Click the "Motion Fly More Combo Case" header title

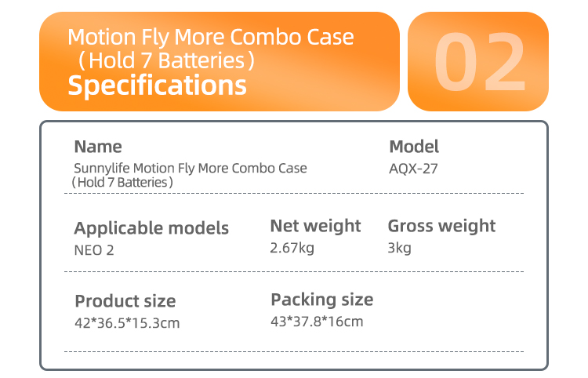click(210, 37)
